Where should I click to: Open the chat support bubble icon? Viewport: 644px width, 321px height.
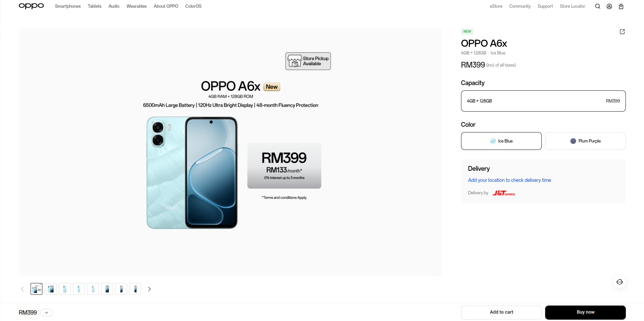pos(619,282)
